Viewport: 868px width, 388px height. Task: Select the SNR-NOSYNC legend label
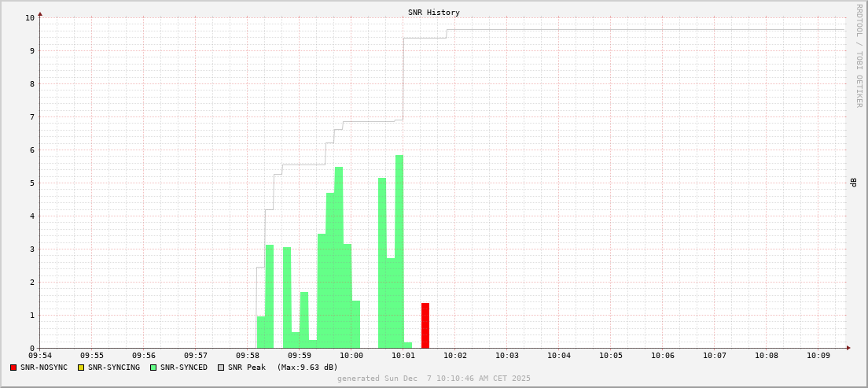coord(44,368)
